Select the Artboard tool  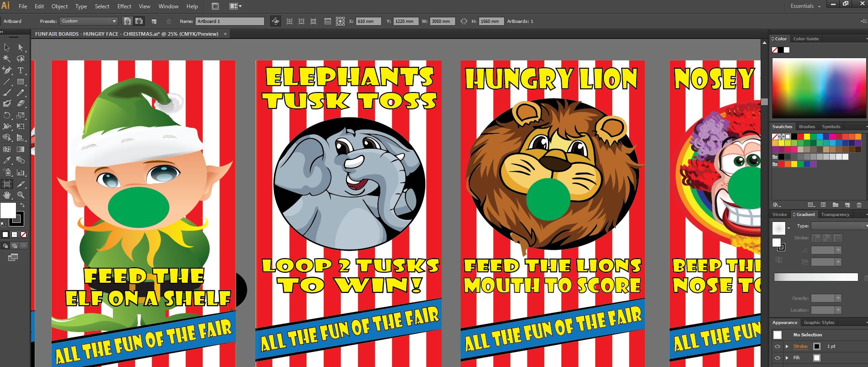pyautogui.click(x=7, y=184)
